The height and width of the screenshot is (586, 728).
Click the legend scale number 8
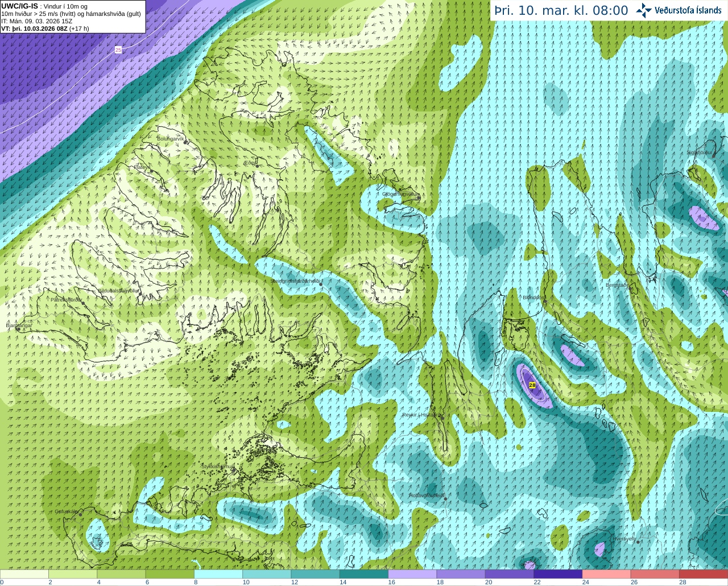click(x=196, y=583)
